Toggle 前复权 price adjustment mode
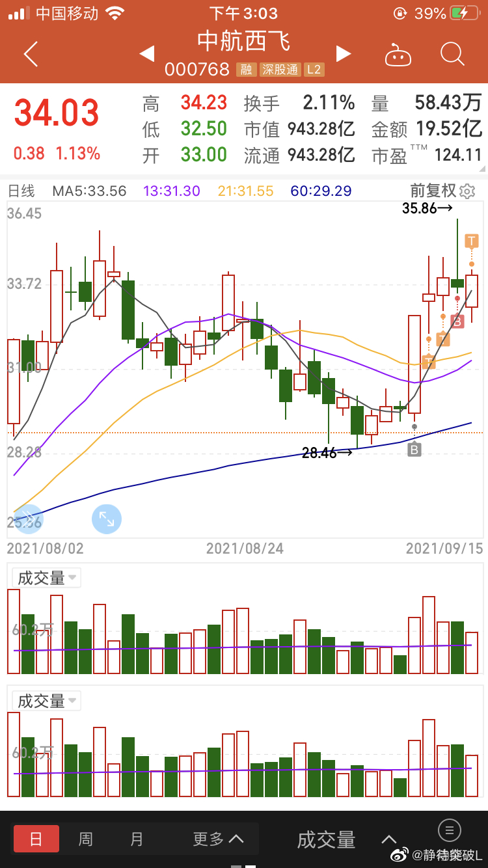Screen dimensions: 488x868 pyautogui.click(x=433, y=191)
